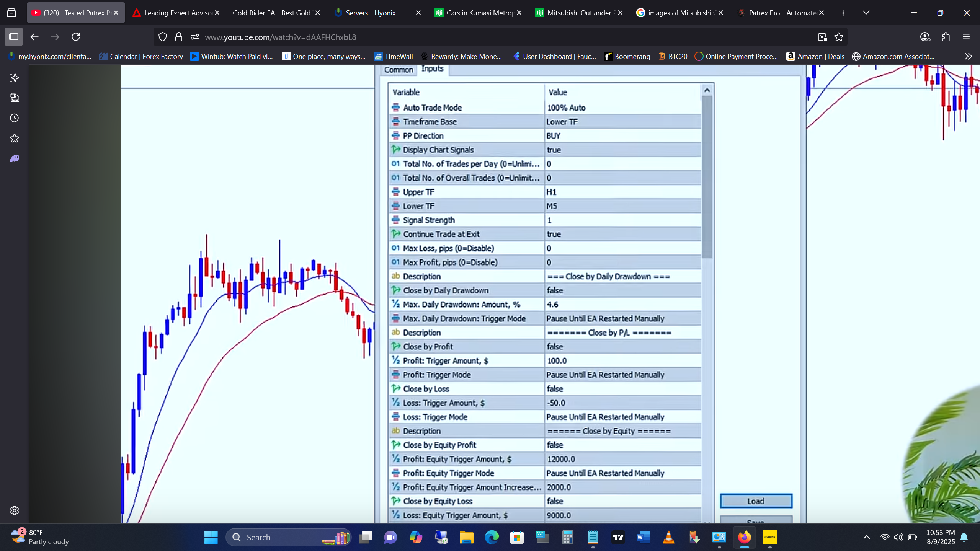Open the TimeWall bookmark

point(394,57)
